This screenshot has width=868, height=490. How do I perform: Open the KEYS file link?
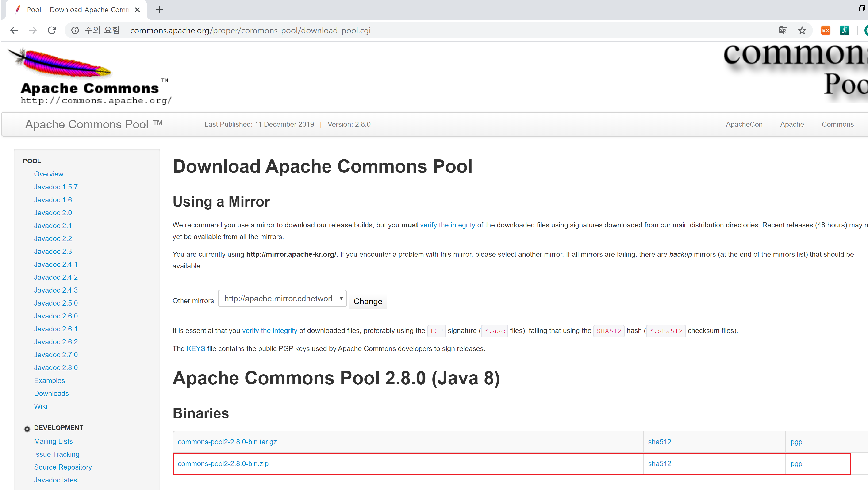196,349
